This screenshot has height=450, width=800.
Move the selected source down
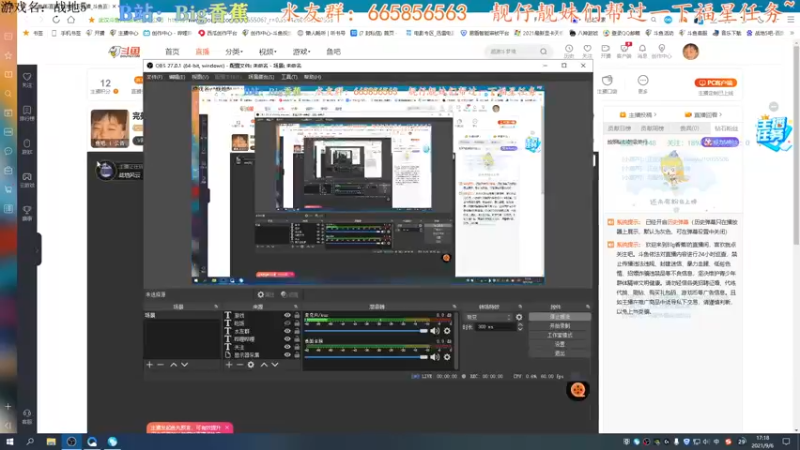pyautogui.click(x=275, y=365)
